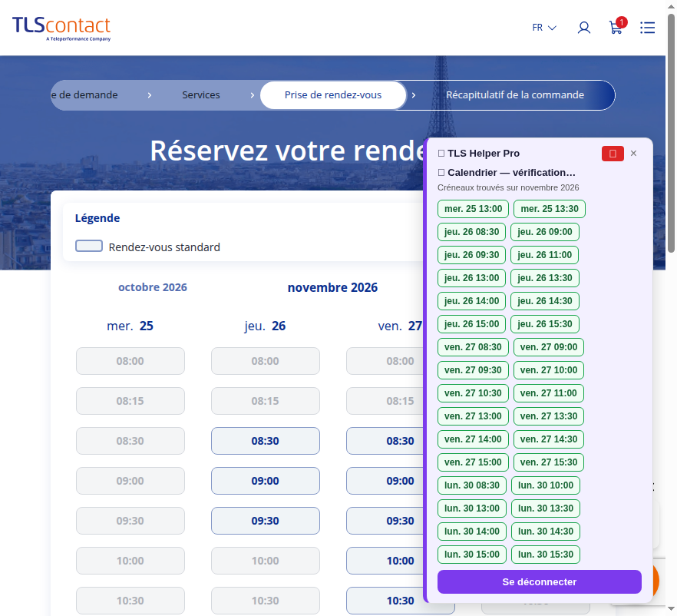Book ven. 27 10:00 calendar slot
The width and height of the screenshot is (677, 616).
click(x=386, y=561)
